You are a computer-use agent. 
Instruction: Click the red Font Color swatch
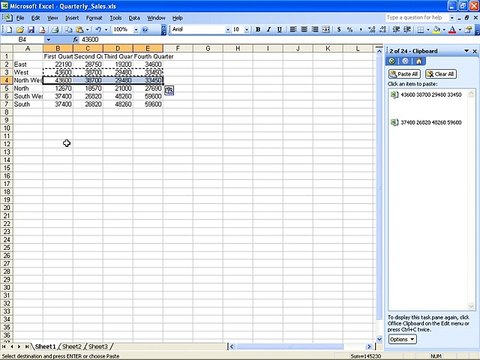coord(452,30)
